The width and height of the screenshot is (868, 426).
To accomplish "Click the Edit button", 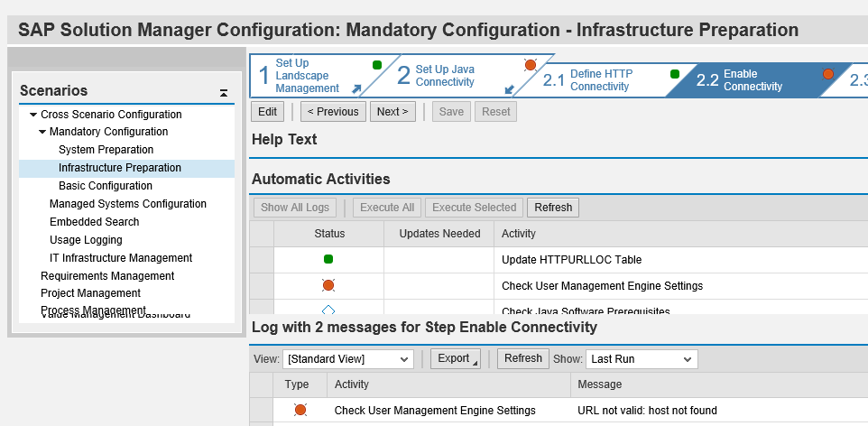I will 267,111.
